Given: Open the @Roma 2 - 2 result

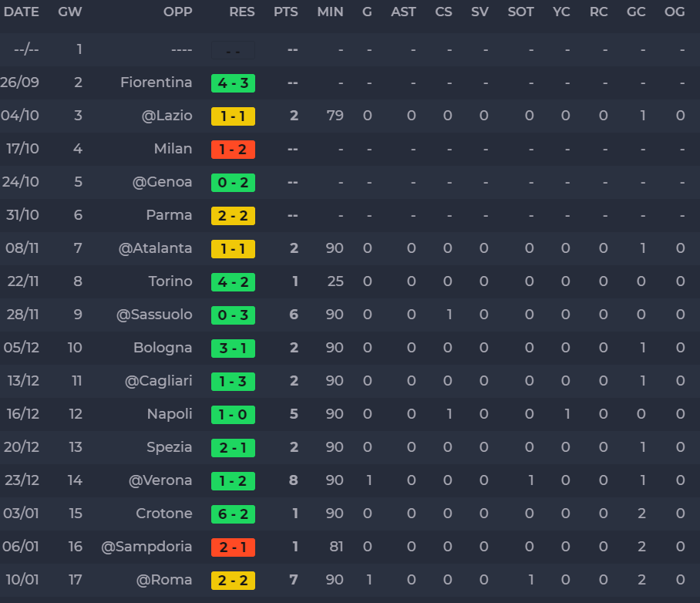Looking at the screenshot, I should point(233,581).
